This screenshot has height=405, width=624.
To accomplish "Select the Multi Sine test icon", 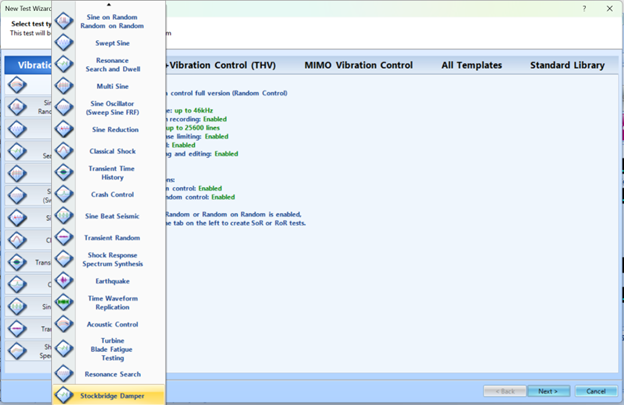I will click(64, 86).
